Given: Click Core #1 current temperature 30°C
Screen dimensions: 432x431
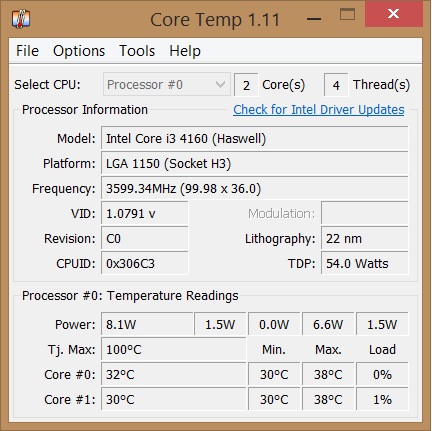Looking at the screenshot, I should click(x=173, y=399).
